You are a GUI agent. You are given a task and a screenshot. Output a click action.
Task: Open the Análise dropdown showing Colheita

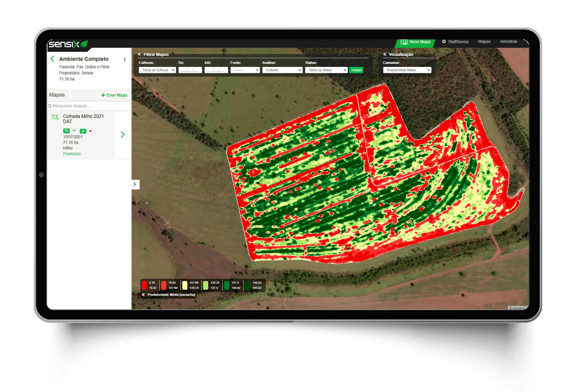tap(282, 70)
